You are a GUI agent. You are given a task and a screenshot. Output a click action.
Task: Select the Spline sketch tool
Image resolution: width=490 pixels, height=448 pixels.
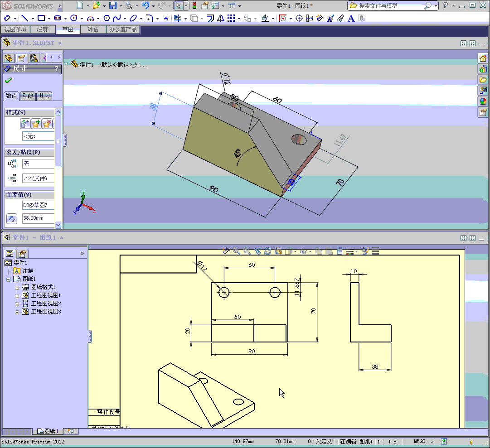[x=117, y=18]
